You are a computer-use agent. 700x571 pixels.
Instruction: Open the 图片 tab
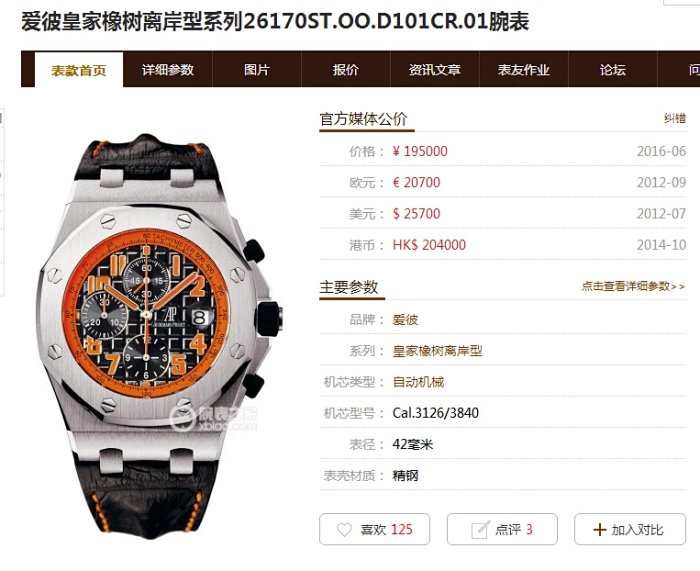(257, 70)
